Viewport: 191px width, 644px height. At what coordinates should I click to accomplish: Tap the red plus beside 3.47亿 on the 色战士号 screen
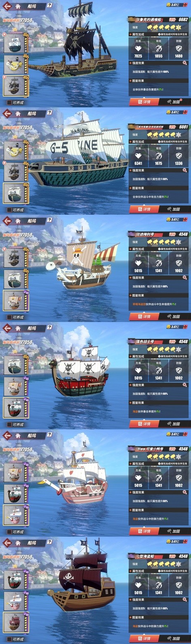pyautogui.click(x=185, y=327)
